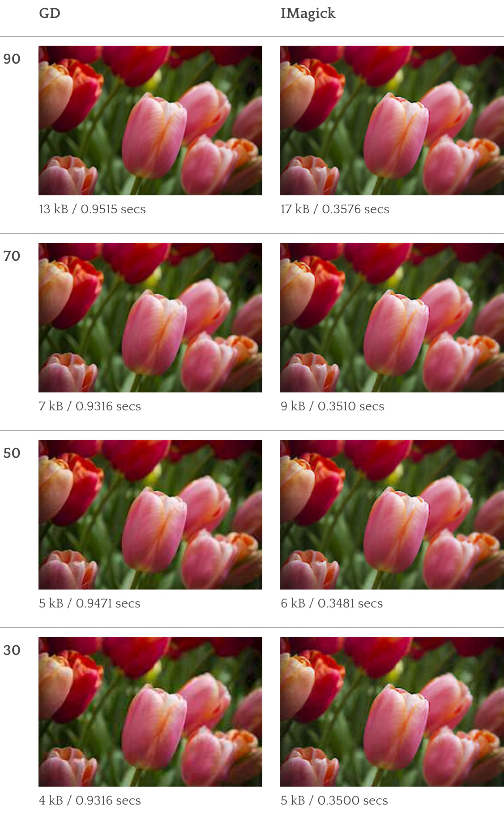Image resolution: width=504 pixels, height=818 pixels.
Task: Click the '7 kB / 0.9316 secs' caption
Action: [x=90, y=406]
